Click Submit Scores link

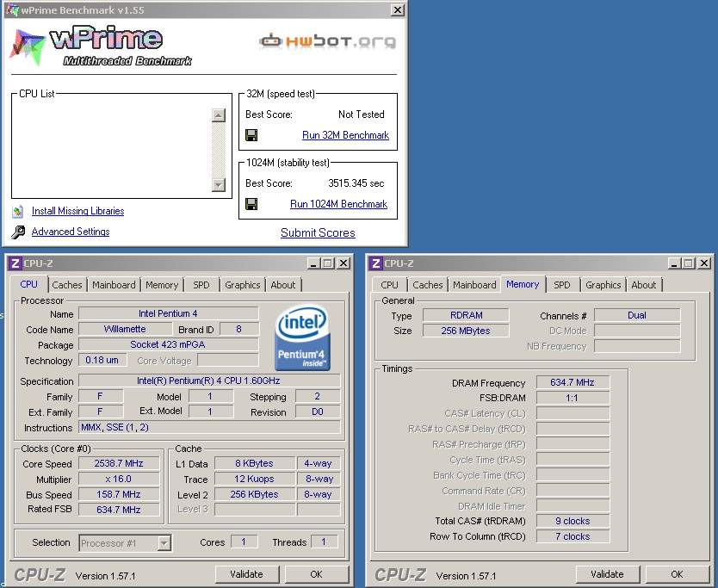click(318, 232)
